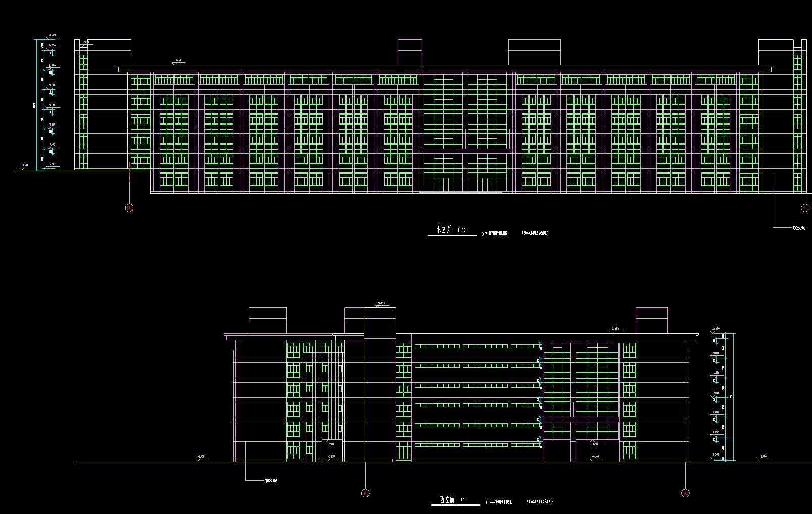Click the parenthetical note right of 北立面 scale
The width and height of the screenshot is (812, 514).
(514, 233)
